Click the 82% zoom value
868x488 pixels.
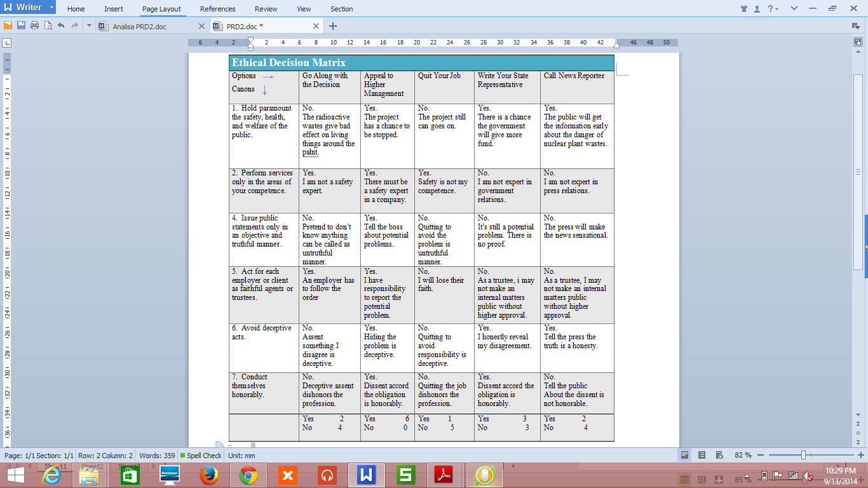click(743, 455)
